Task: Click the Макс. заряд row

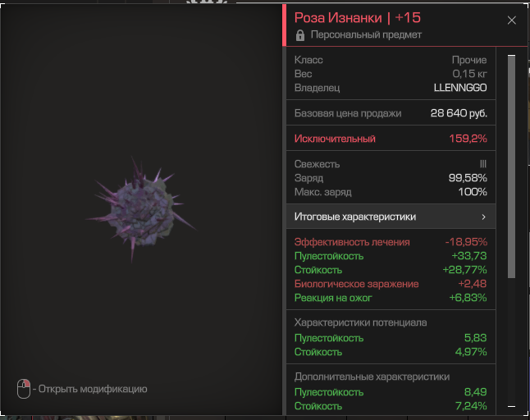Action: coord(390,192)
